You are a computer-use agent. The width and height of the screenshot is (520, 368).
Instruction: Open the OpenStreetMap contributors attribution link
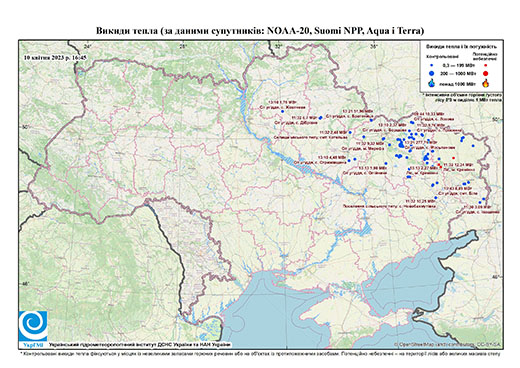[x=448, y=344]
